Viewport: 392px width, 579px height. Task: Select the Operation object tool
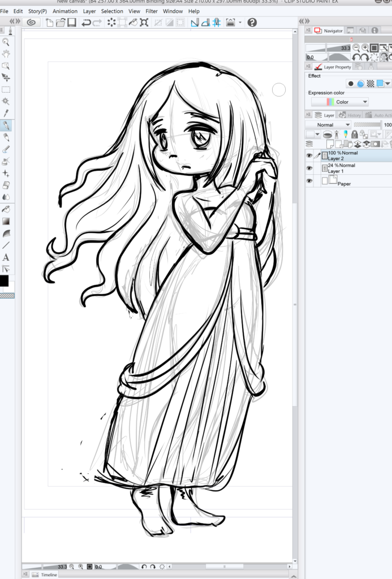click(x=6, y=66)
